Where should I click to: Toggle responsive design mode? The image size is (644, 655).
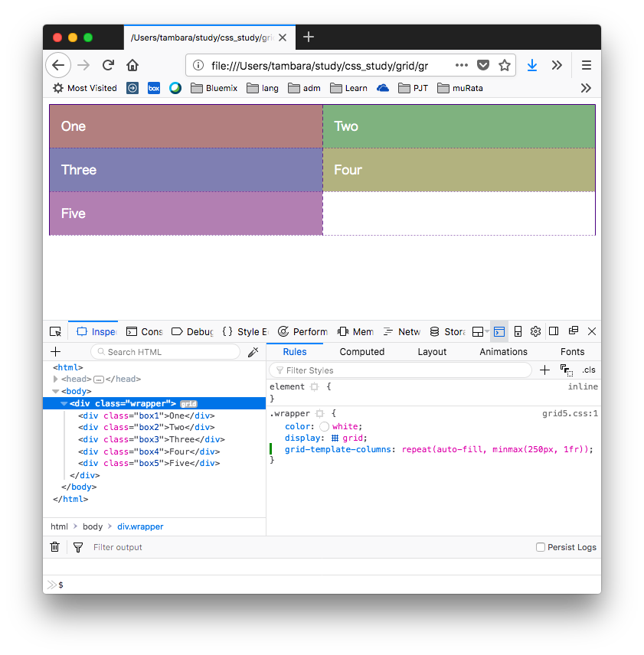(518, 331)
